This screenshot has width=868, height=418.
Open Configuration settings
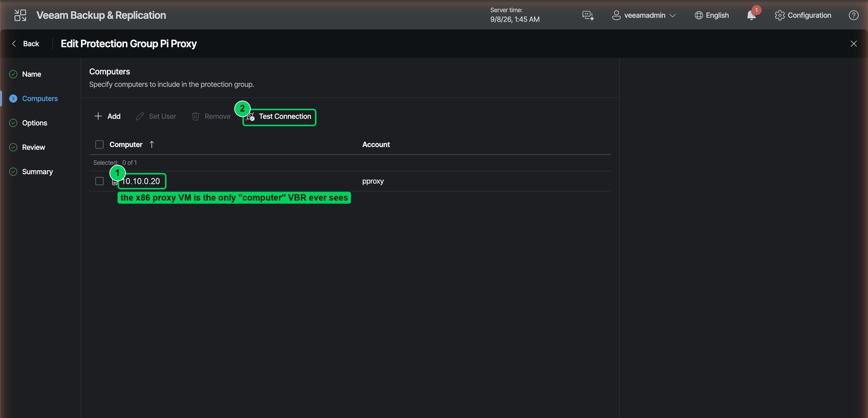pyautogui.click(x=803, y=15)
